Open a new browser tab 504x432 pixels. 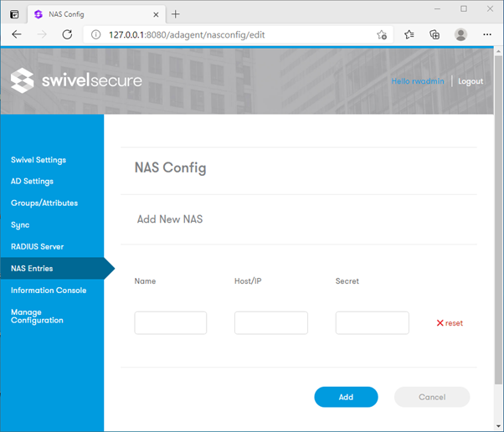[176, 14]
